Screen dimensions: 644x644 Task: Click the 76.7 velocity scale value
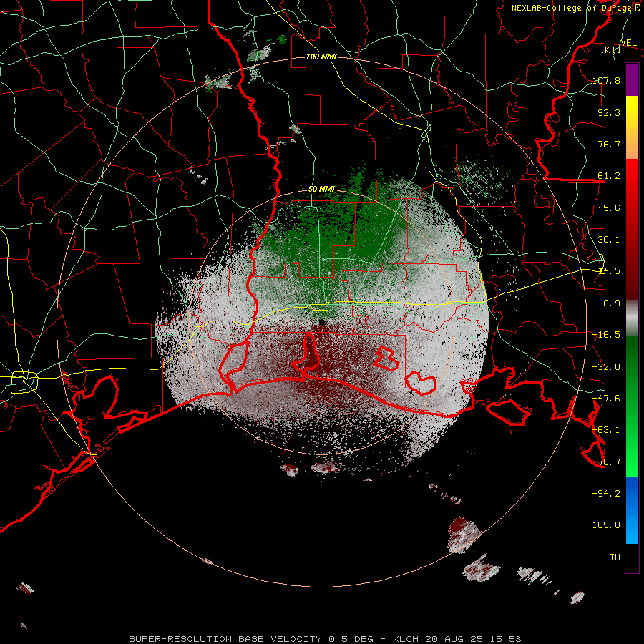[609, 144]
